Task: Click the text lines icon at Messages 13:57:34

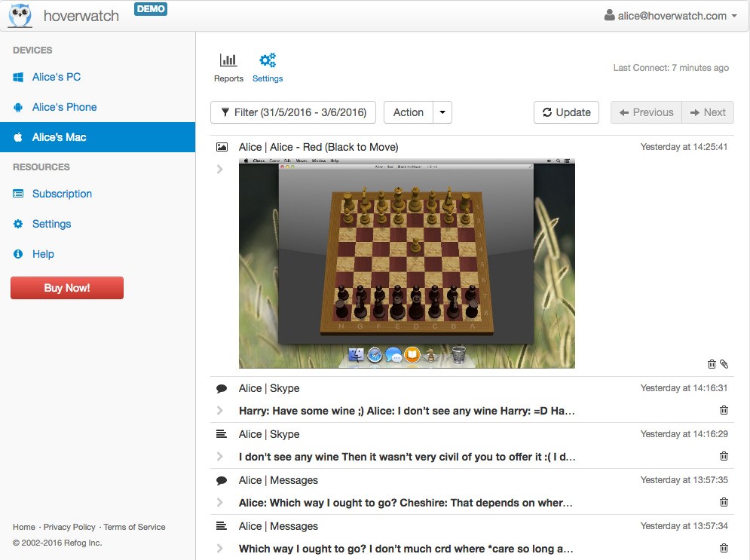Action: [x=222, y=525]
